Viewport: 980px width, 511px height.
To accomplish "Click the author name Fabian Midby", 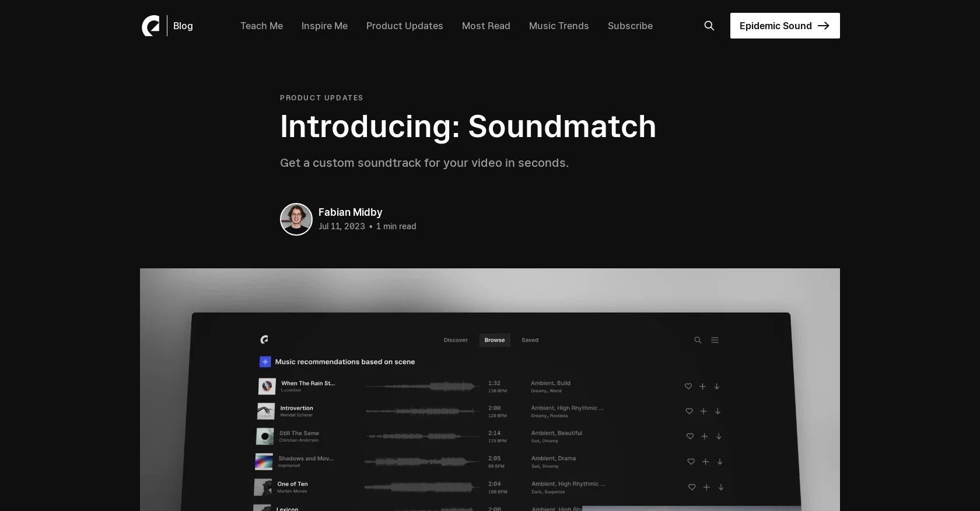I will click(x=350, y=212).
